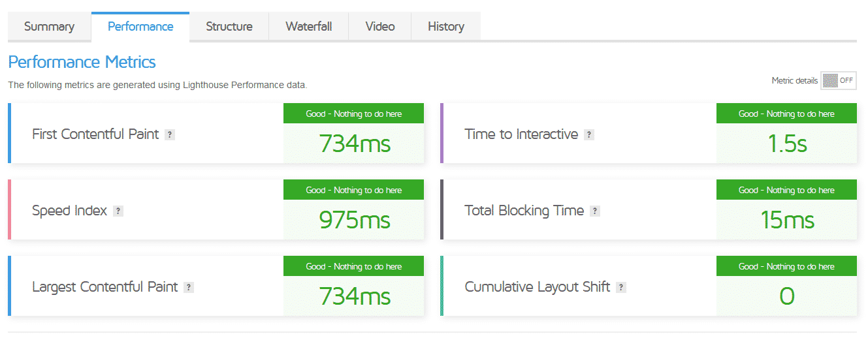The width and height of the screenshot is (868, 338).
Task: Click the Good banner above Total Blocking Time
Action: point(786,190)
